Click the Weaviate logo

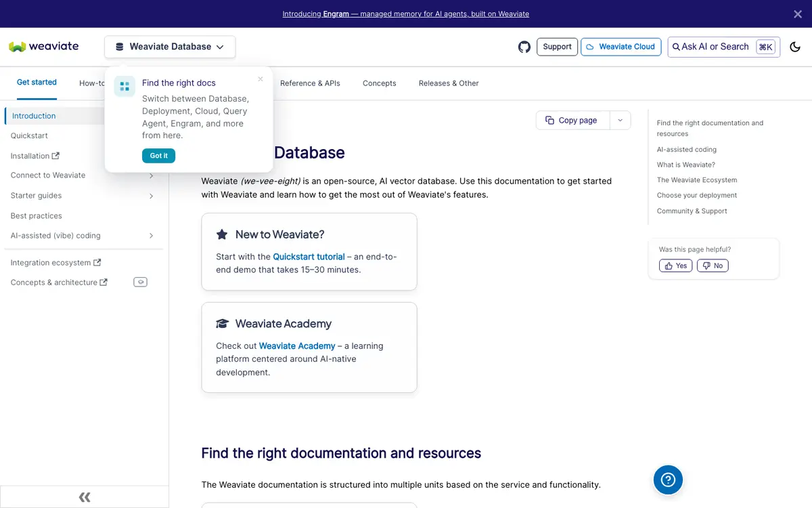[44, 47]
